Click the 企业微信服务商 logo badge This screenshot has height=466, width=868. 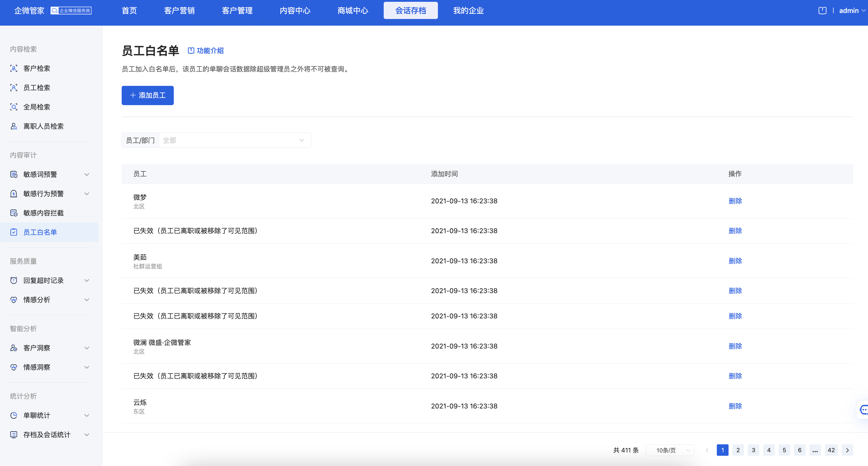pos(71,11)
